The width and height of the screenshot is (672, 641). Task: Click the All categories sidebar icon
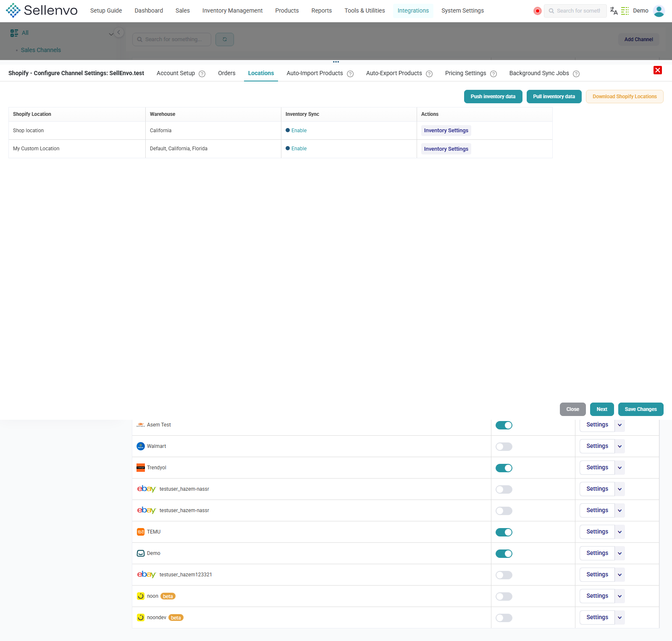click(14, 33)
